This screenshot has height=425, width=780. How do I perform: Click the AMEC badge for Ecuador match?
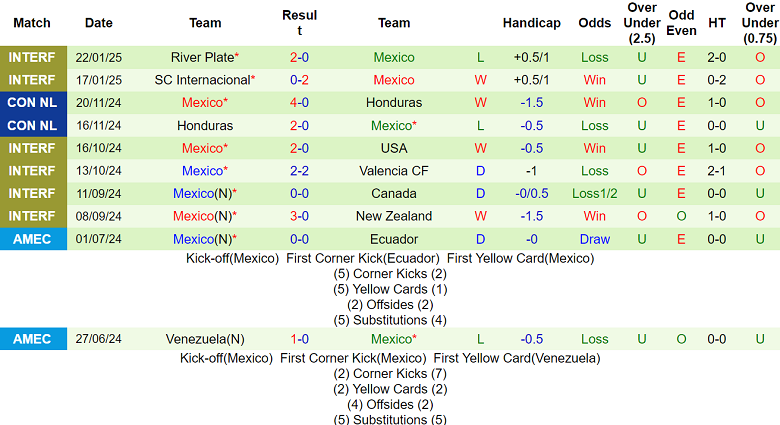pos(33,239)
